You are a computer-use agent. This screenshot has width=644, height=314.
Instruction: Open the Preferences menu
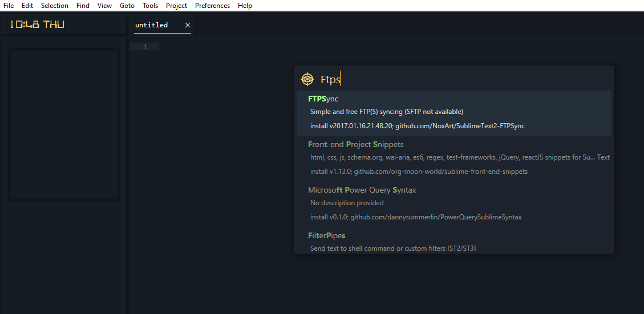tap(212, 6)
